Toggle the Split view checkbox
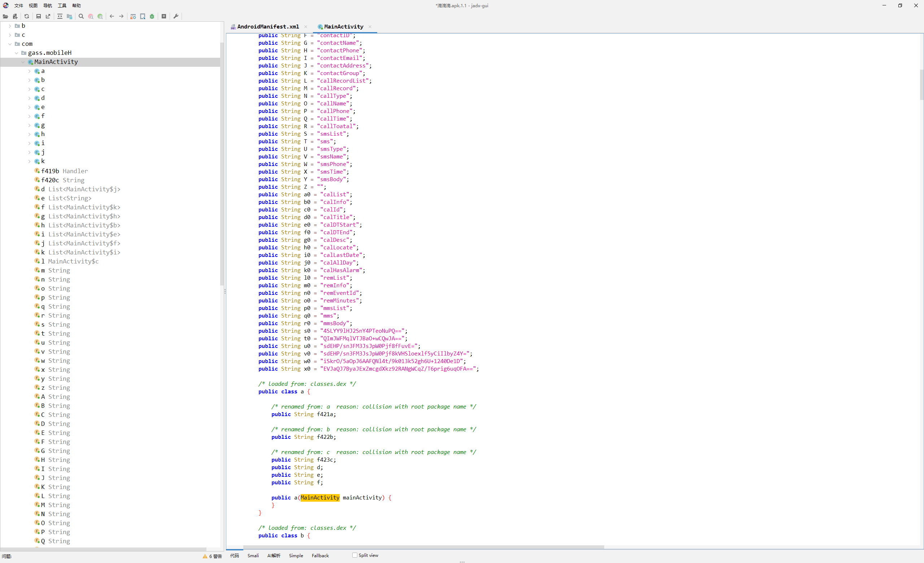The image size is (924, 563). pyautogui.click(x=354, y=555)
